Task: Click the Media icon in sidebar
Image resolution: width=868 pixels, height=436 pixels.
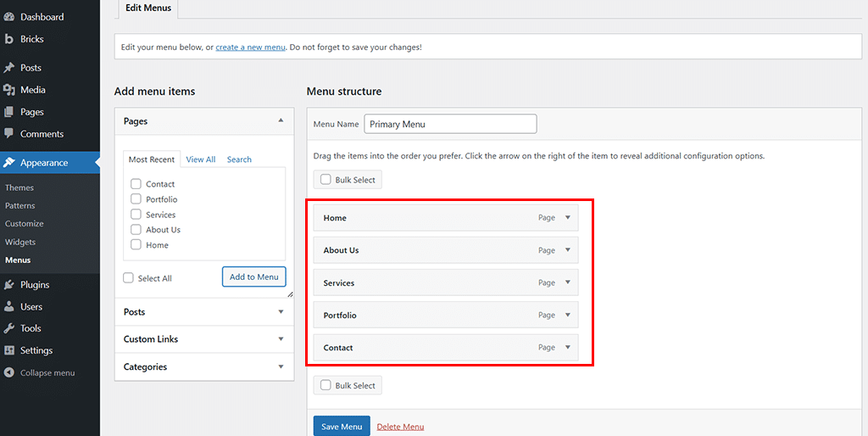Action: coord(8,90)
